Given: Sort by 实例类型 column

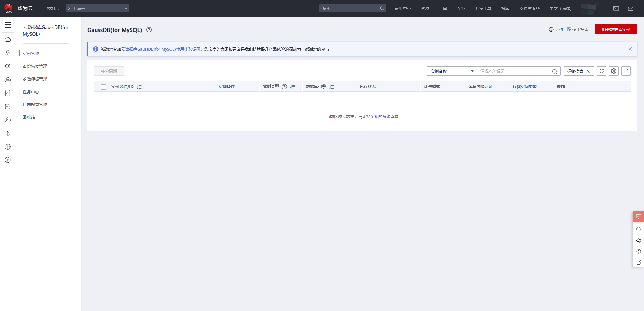Looking at the screenshot, I should 293,87.
